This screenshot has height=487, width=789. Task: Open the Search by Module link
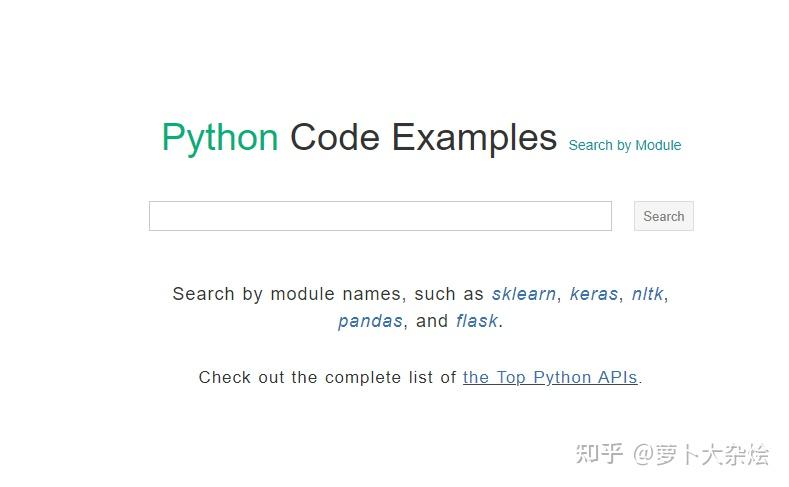pyautogui.click(x=624, y=145)
